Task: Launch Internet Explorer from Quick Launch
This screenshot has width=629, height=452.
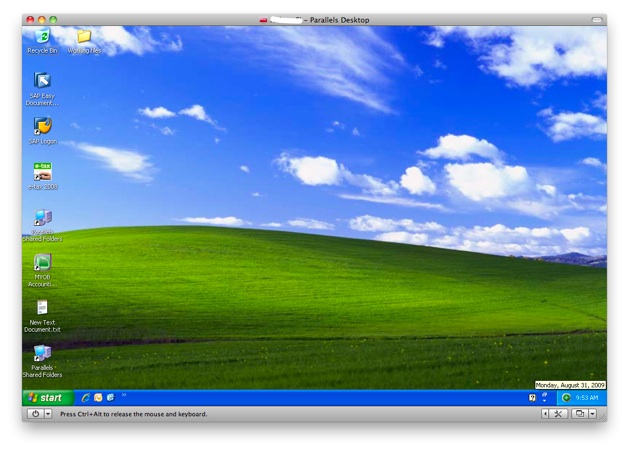Action: [85, 398]
